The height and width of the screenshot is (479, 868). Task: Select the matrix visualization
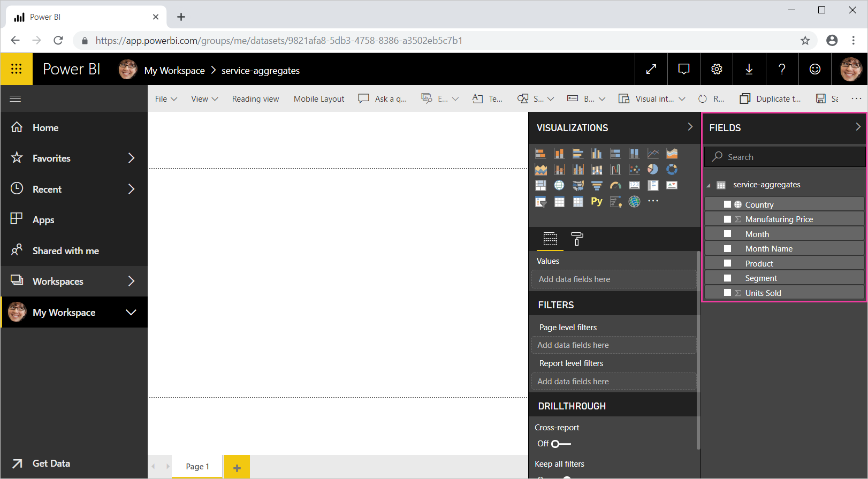pos(578,202)
